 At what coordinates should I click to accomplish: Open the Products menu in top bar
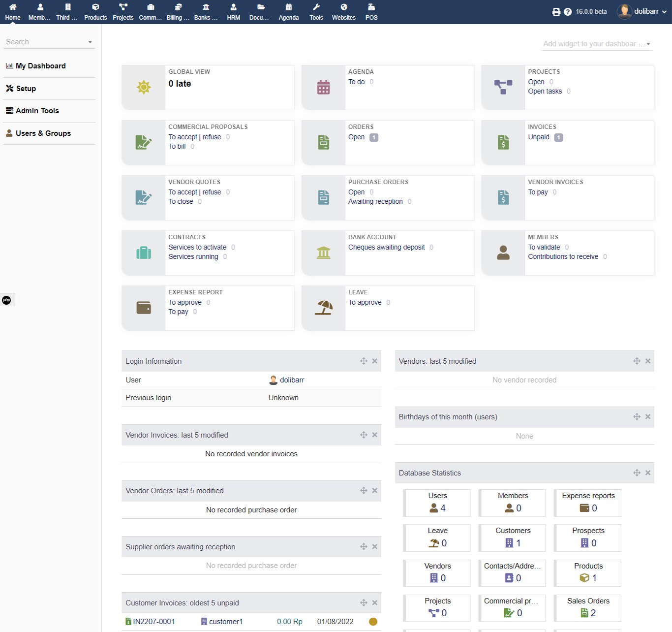pyautogui.click(x=95, y=12)
